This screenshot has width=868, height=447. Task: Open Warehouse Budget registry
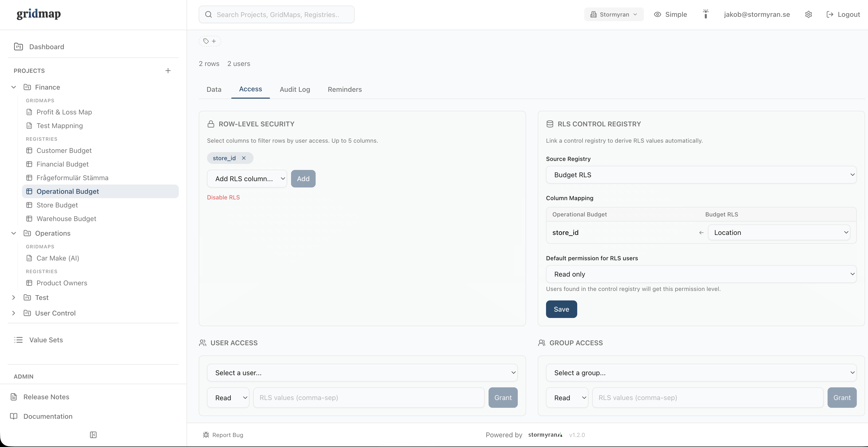(x=66, y=219)
